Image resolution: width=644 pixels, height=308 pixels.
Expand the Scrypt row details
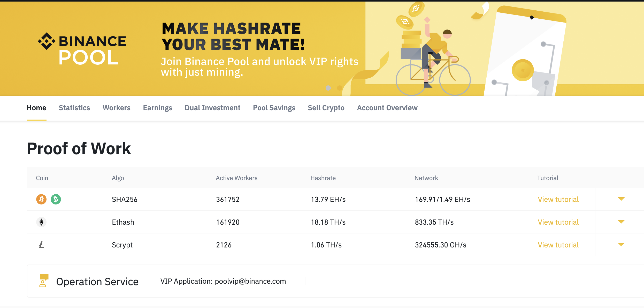621,245
